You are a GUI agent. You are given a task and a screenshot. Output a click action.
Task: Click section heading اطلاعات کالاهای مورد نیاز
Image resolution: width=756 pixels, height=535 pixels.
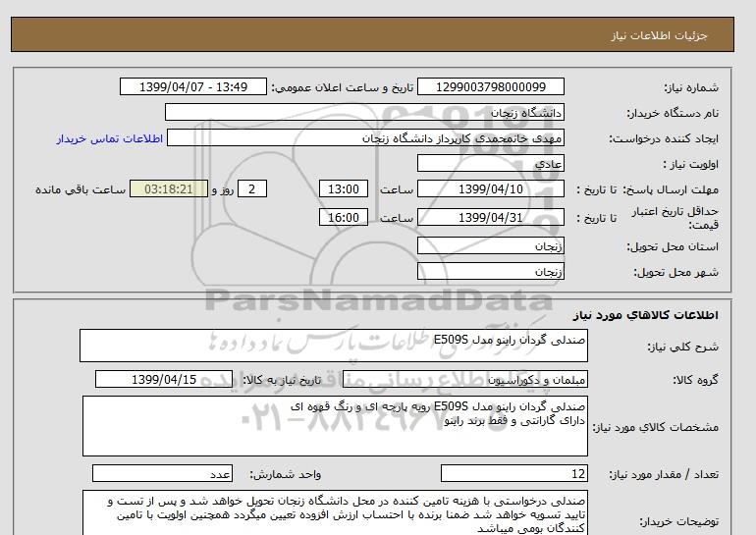coord(646,315)
